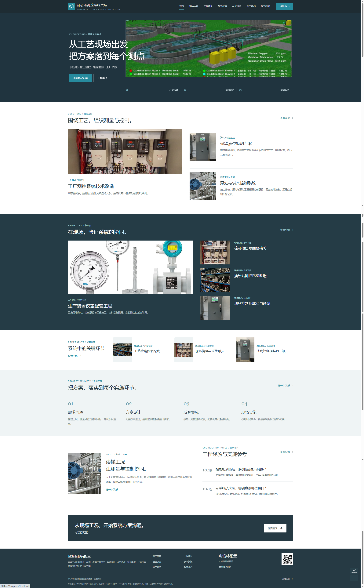Viewport: 364px width, 588px height.
Task: Click chevron next to 查看全部 in solutions section
Action: click(293, 118)
